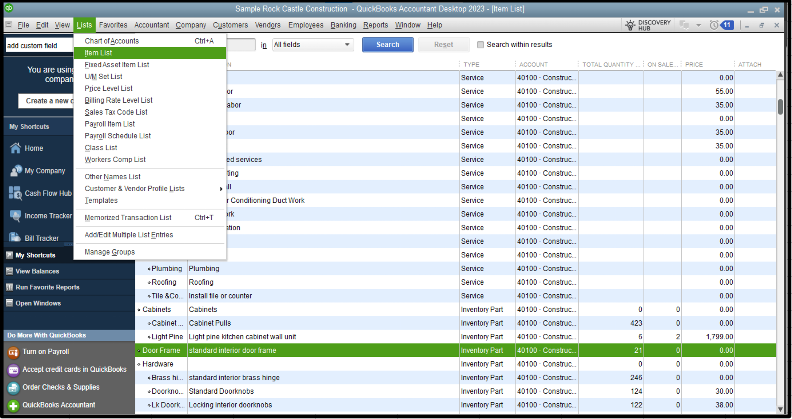
Task: Open the View menu
Action: point(62,25)
